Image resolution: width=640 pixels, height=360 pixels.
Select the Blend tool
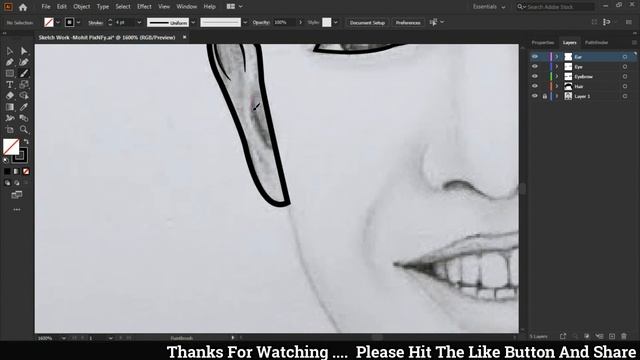click(24, 118)
